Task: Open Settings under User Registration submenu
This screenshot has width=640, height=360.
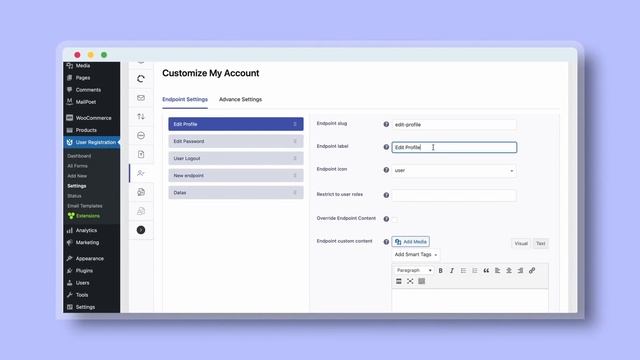Action: pyautogui.click(x=77, y=186)
